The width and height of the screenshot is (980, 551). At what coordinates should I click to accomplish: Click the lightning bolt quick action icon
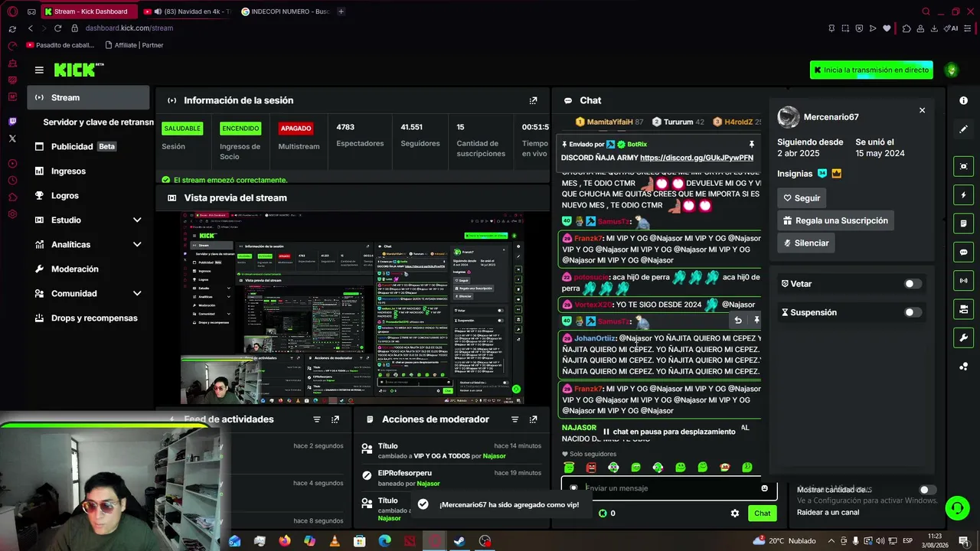(x=963, y=195)
